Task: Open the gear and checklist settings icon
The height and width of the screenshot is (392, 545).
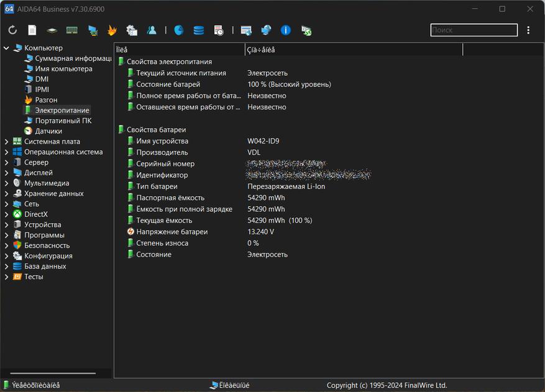Action: 132,30
